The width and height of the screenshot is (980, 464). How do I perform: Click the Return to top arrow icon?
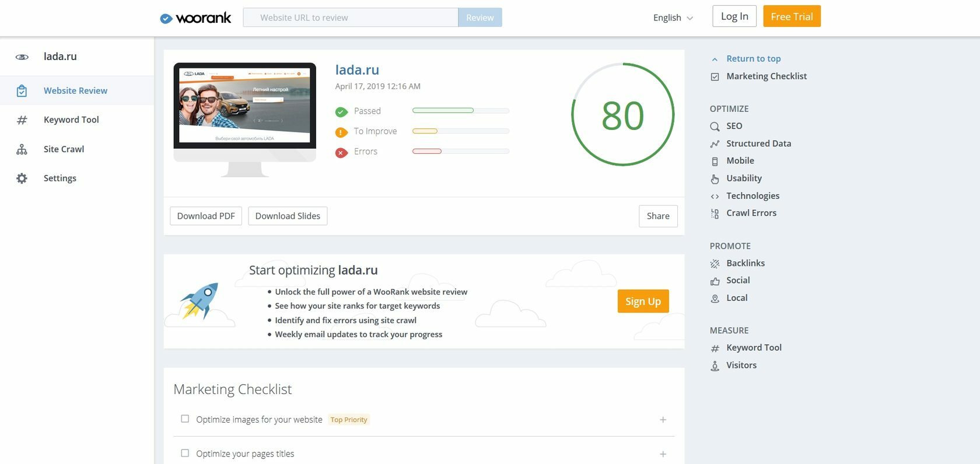tap(715, 59)
